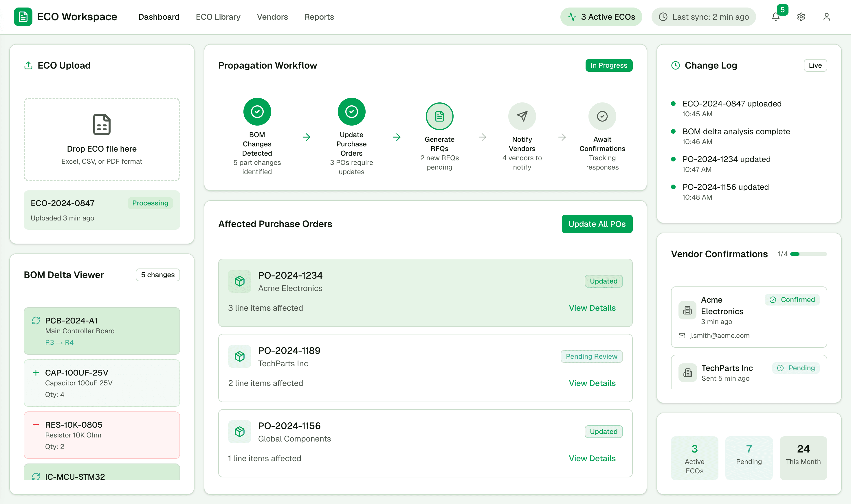The image size is (851, 504).
Task: Click the ECO Workspace logo icon
Action: (23, 17)
